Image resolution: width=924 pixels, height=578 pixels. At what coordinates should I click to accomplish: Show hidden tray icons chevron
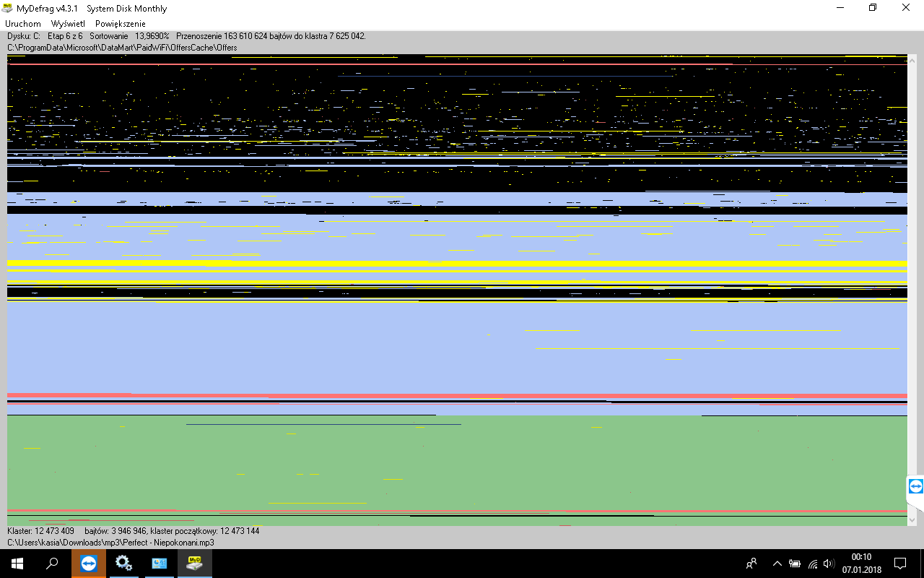[777, 564]
